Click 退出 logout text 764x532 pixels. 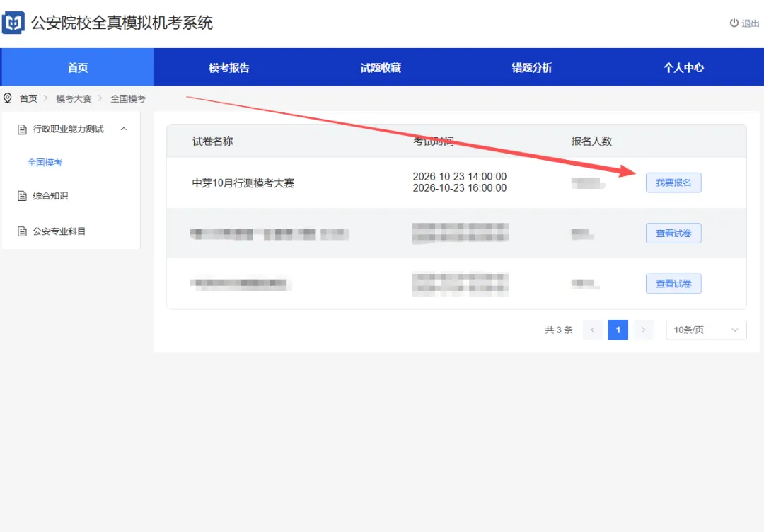tap(751, 23)
